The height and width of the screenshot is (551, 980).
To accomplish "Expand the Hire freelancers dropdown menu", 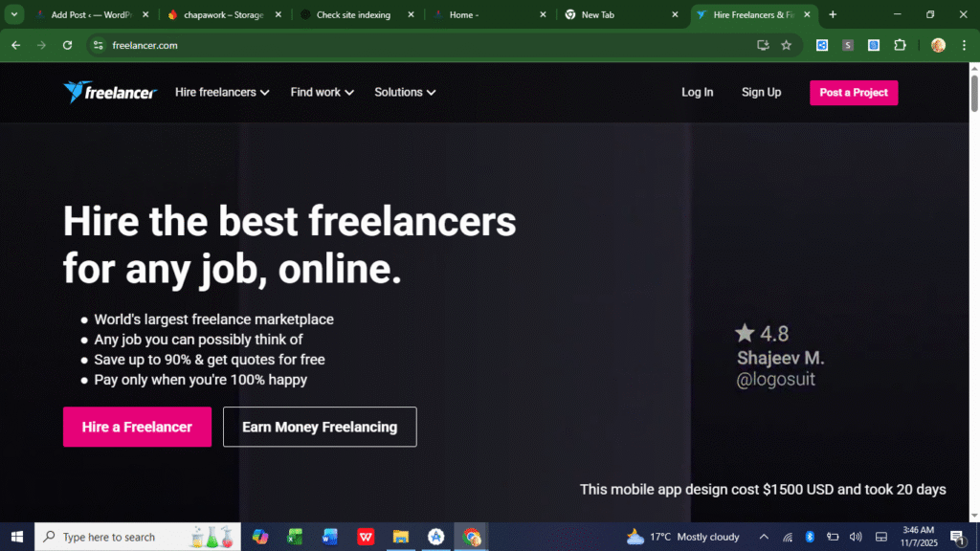I will [222, 93].
